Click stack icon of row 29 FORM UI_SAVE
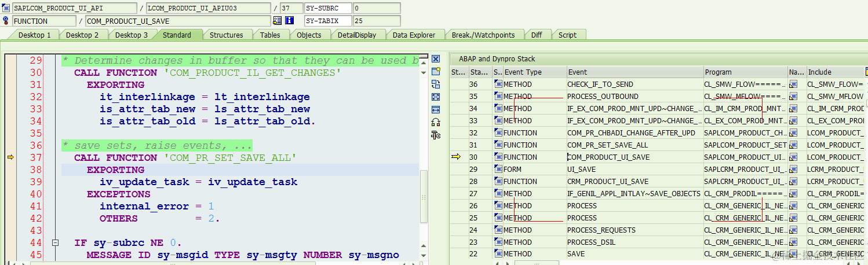The image size is (868, 265). (498, 169)
